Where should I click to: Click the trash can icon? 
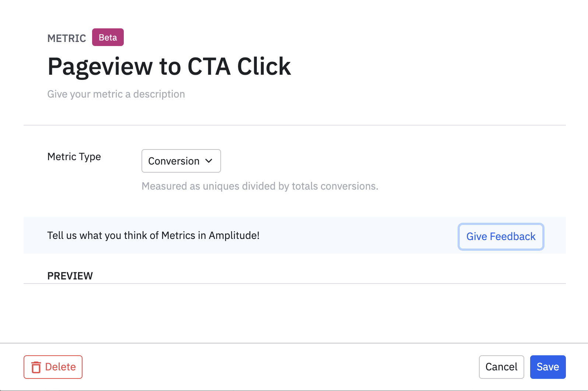[x=36, y=367]
